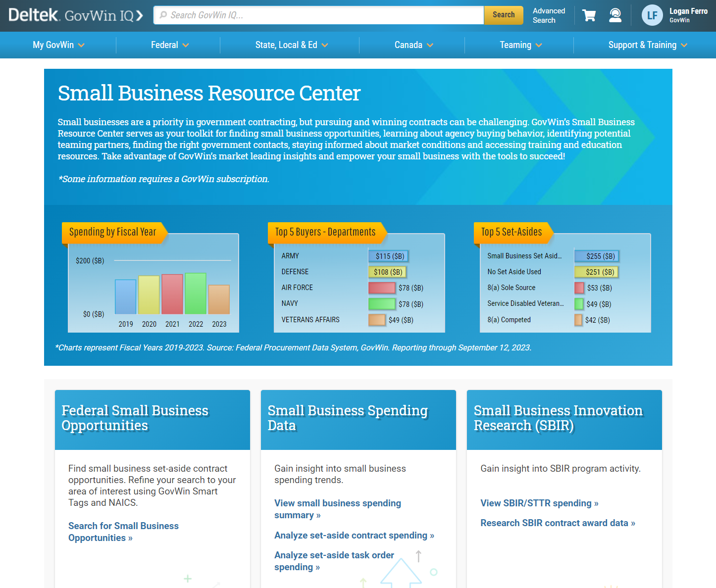716x588 pixels.
Task: Click the support agent headset icon
Action: pyautogui.click(x=615, y=15)
